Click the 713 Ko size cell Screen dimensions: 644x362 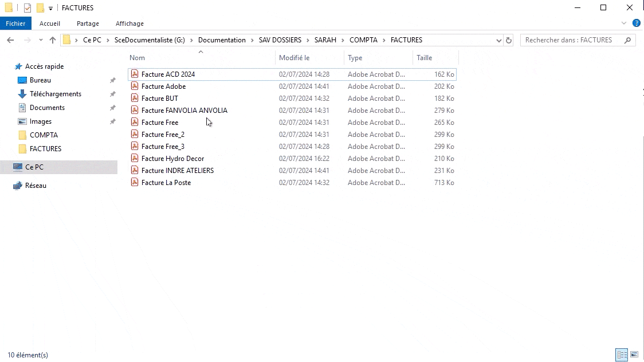(444, 183)
